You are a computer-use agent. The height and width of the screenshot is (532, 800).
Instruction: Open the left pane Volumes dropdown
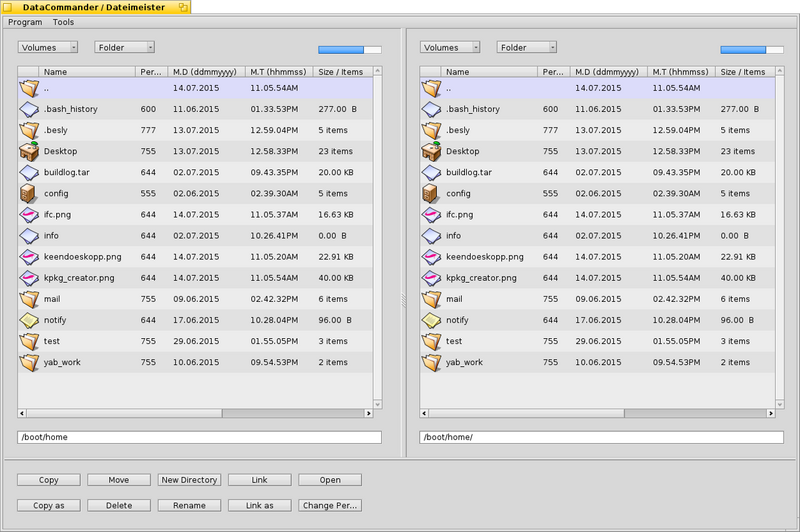(x=48, y=47)
